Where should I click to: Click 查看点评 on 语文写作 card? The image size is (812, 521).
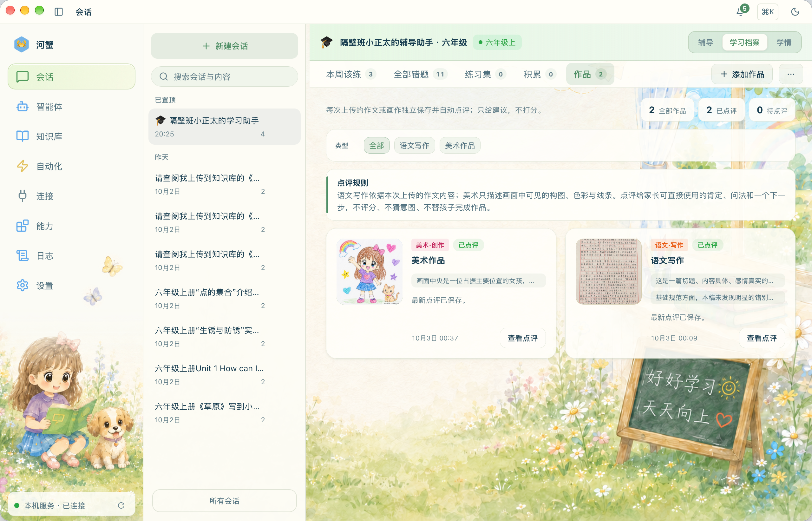[x=762, y=338]
